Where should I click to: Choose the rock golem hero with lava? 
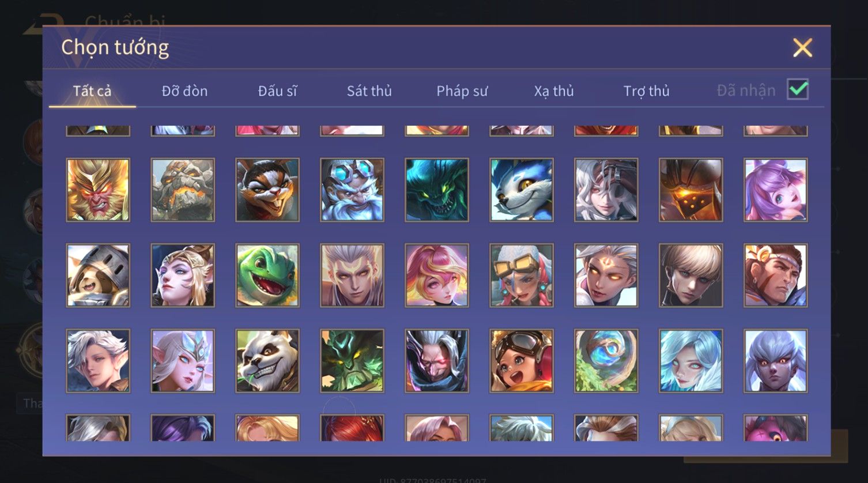[183, 190]
